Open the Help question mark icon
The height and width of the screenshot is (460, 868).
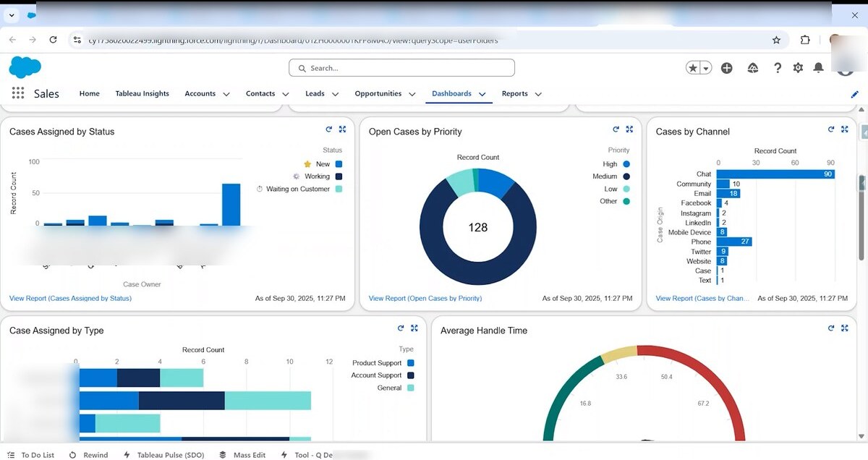pyautogui.click(x=778, y=68)
